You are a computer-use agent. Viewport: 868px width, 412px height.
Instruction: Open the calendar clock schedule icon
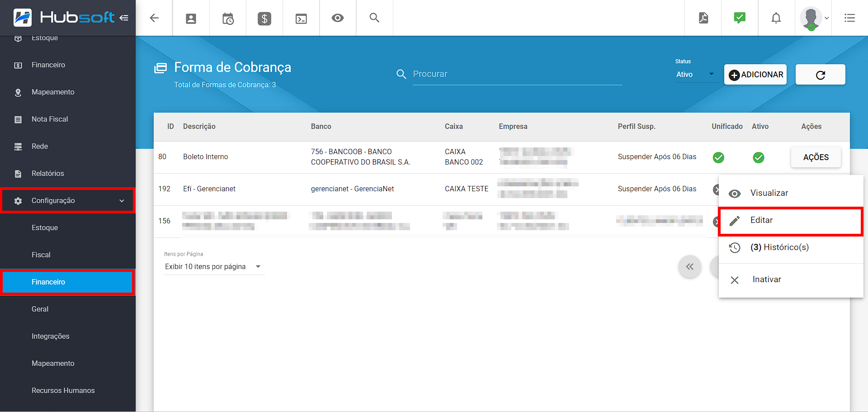click(228, 19)
